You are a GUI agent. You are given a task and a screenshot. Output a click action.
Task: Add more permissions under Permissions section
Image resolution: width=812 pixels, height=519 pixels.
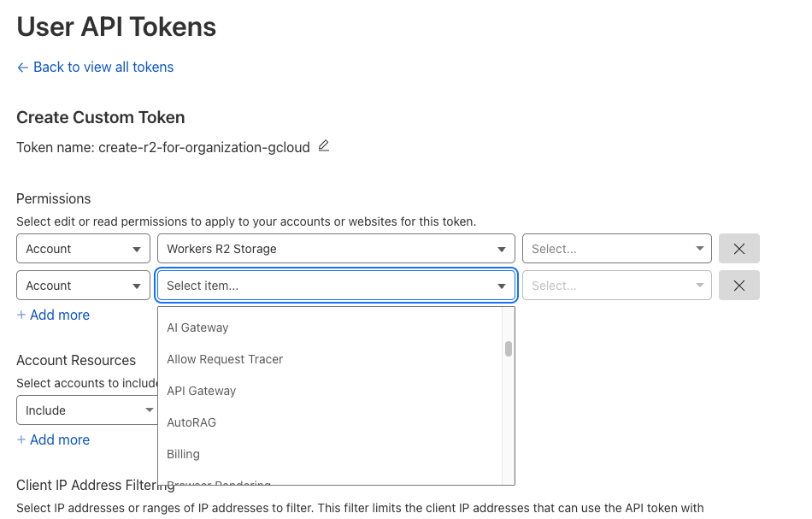53,315
